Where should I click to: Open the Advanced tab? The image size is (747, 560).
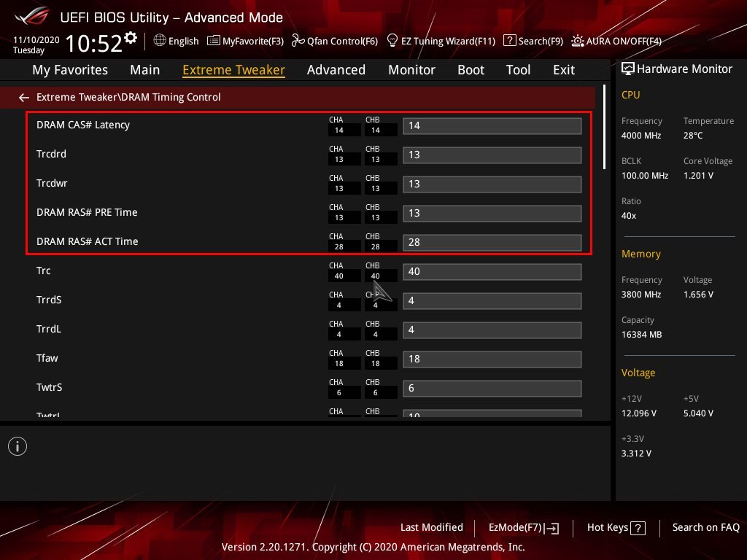point(336,70)
